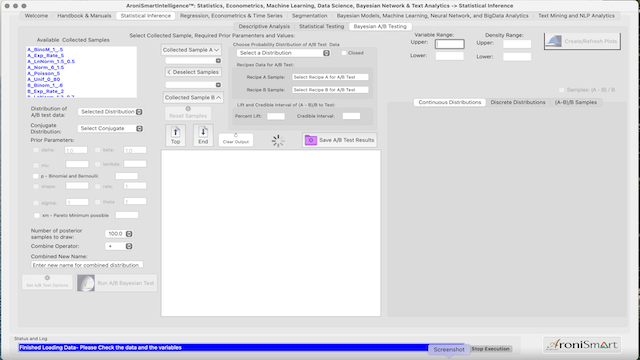Enable the alpha prior parameter checkbox
This screenshot has width=640, height=360.
click(36, 150)
